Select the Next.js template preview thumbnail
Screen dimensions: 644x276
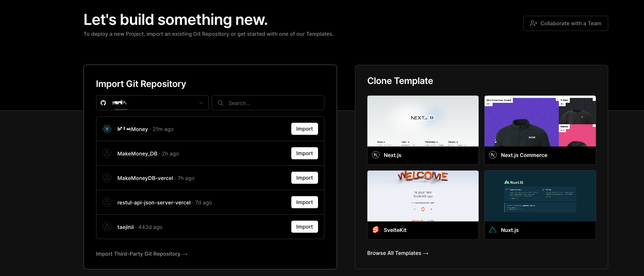(423, 121)
